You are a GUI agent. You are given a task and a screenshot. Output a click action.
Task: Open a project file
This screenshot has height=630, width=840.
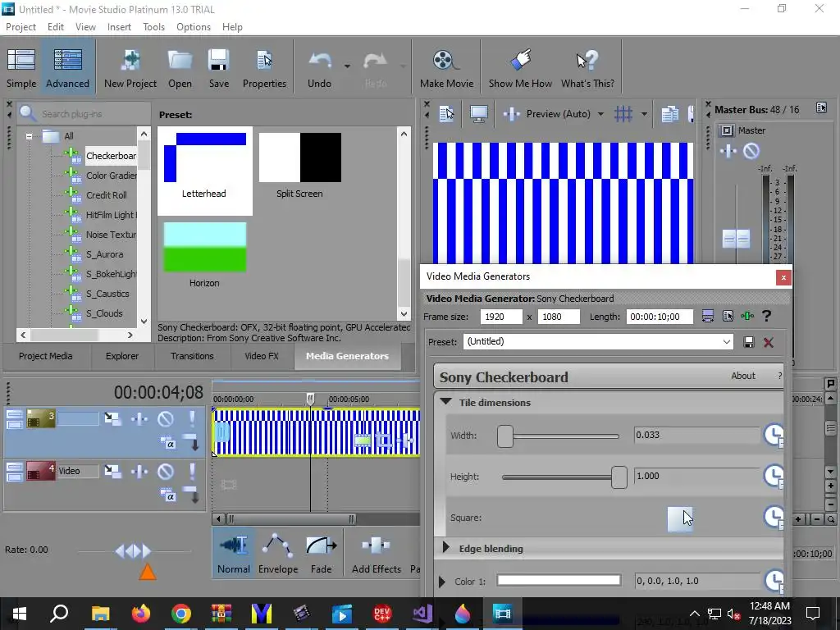[x=180, y=68]
